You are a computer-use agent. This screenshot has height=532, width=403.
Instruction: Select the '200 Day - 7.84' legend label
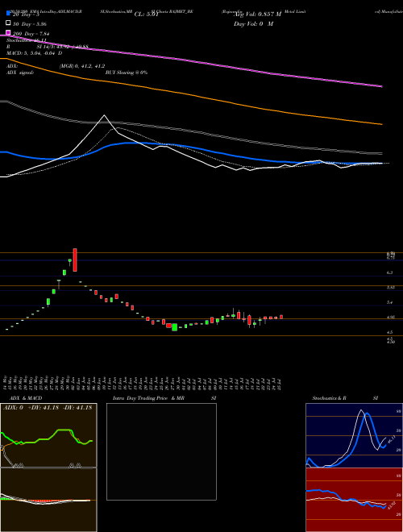[x=31, y=33]
